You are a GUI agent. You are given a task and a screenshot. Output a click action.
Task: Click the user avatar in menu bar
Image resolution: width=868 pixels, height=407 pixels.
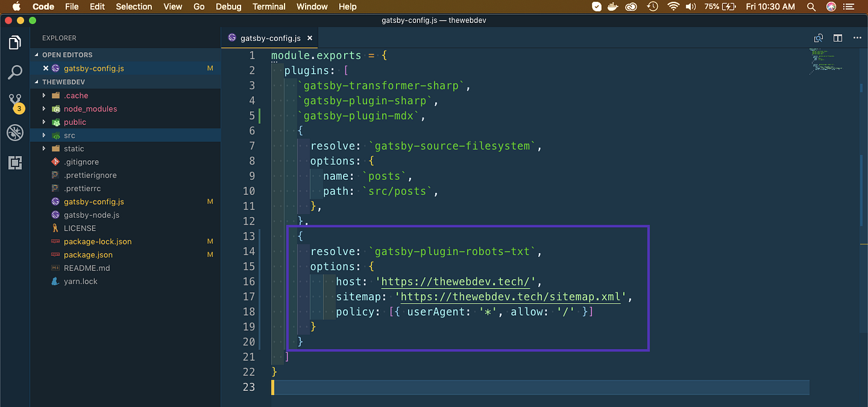coord(831,7)
